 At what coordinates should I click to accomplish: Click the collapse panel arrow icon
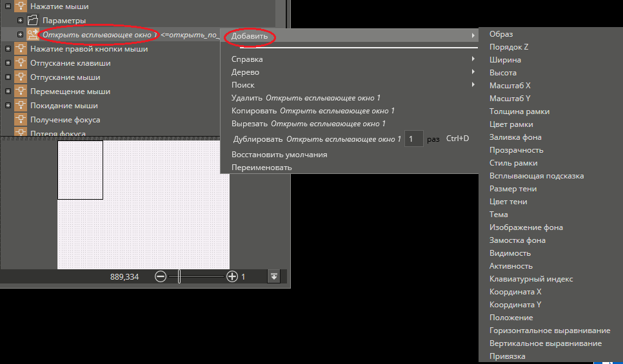coord(274,276)
